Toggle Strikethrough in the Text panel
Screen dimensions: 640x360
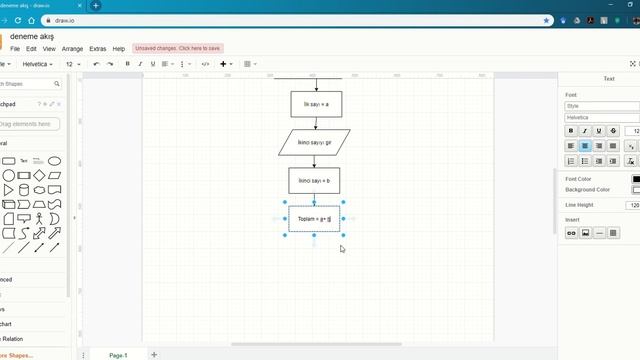(613, 131)
